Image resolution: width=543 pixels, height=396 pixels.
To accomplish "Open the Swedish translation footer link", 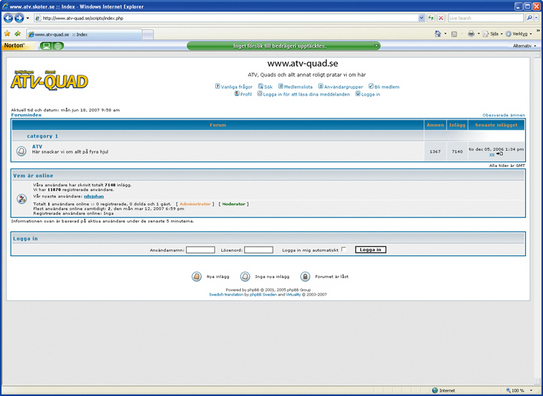I will click(x=226, y=295).
